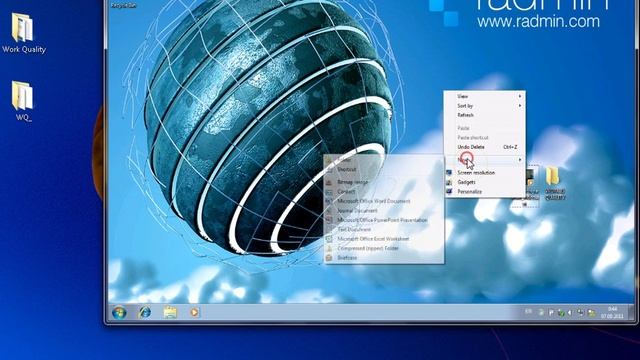
Task: Open the taskbar clock and date
Action: [612, 313]
